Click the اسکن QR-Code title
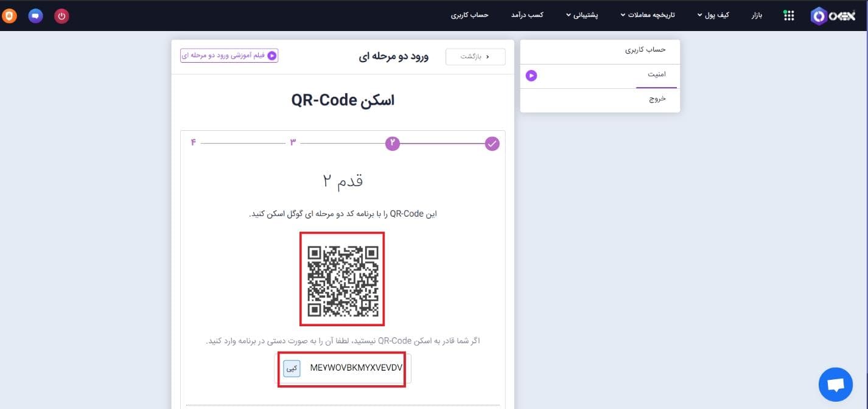This screenshot has height=409, width=868. pyautogui.click(x=343, y=100)
